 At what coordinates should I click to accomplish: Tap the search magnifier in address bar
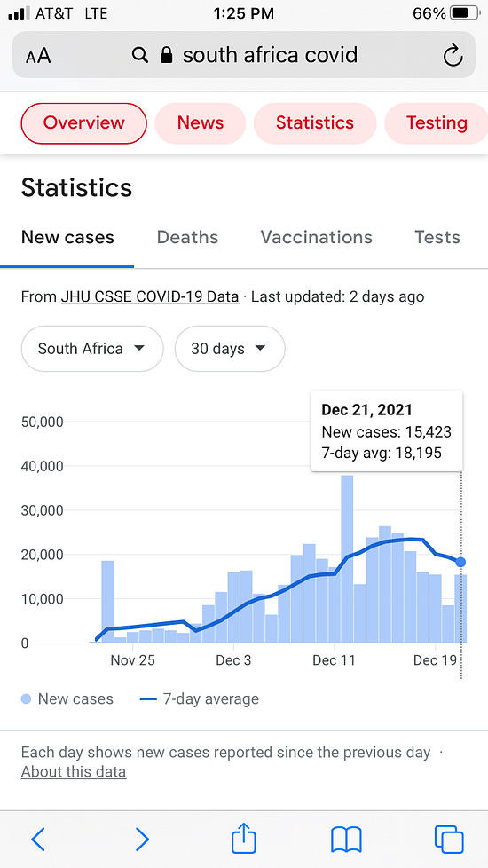140,55
